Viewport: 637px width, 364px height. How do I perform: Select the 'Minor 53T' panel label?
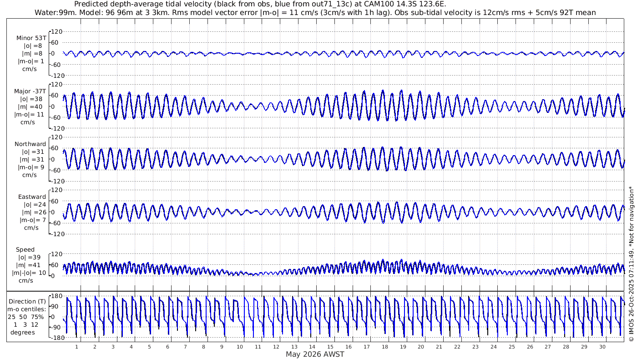tap(31, 38)
